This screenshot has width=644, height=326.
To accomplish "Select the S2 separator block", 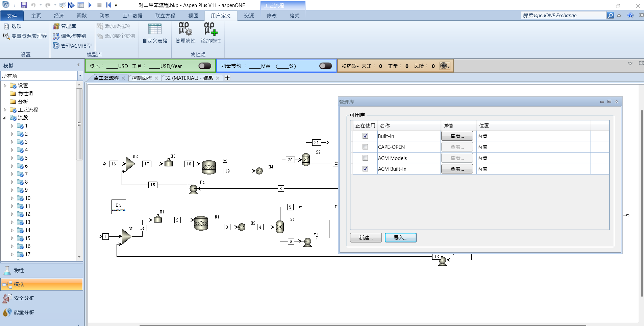I will pos(306,159).
